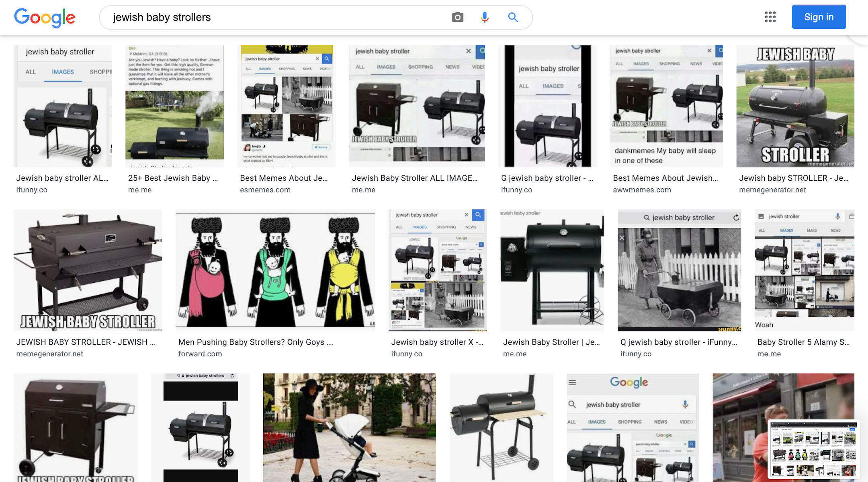Viewport: 868px width, 482px height.
Task: Open the forward.com source link
Action: [200, 354]
